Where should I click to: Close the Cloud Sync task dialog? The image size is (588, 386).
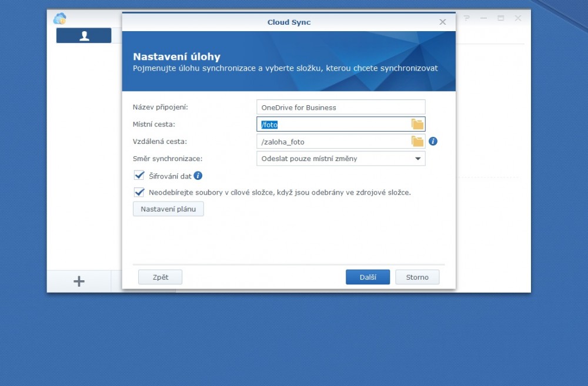443,22
